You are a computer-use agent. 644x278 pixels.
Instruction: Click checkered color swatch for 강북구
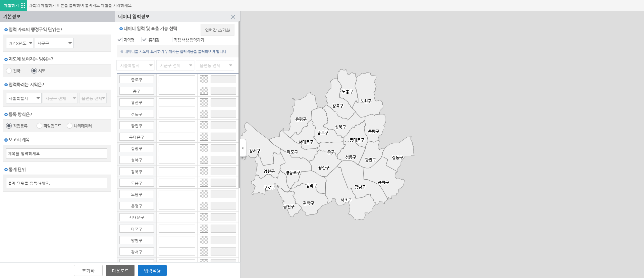(204, 171)
